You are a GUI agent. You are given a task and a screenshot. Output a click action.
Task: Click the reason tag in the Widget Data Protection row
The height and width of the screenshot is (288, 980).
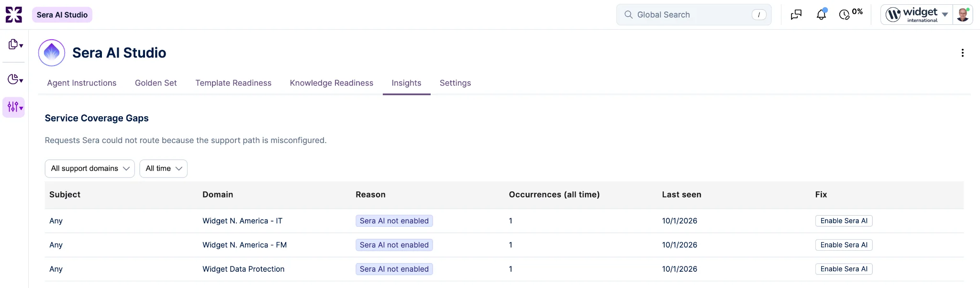tap(394, 269)
